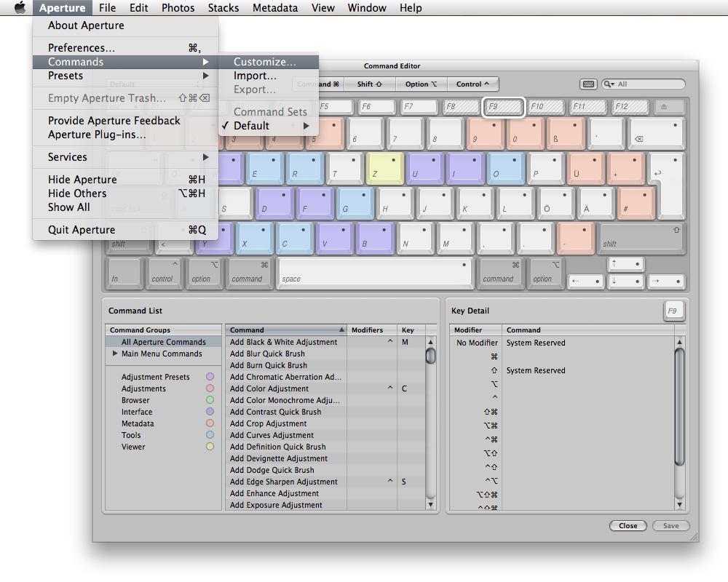Image resolution: width=728 pixels, height=582 pixels.
Task: Select the Adjustments command group
Action: pyautogui.click(x=163, y=388)
